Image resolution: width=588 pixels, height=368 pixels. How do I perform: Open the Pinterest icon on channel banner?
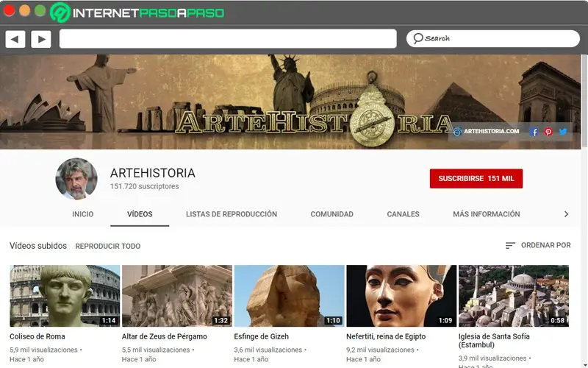(x=548, y=132)
